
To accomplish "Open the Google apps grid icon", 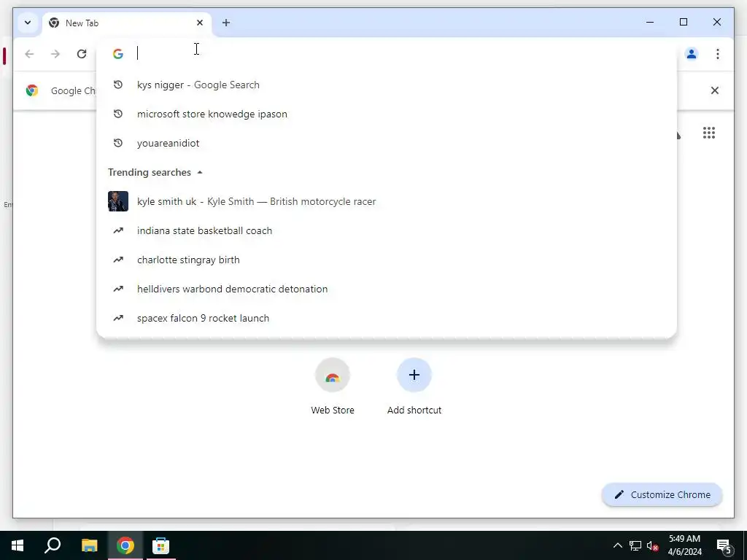I will pos(709,133).
